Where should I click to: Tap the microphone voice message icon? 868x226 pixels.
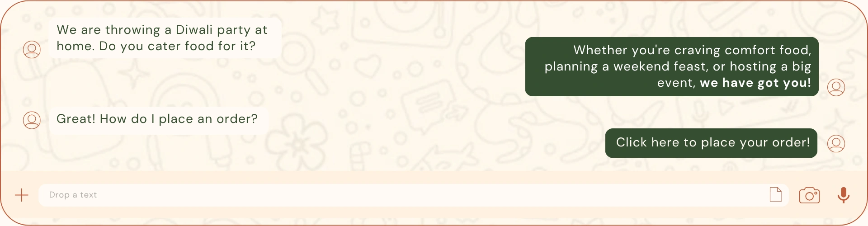click(x=843, y=195)
